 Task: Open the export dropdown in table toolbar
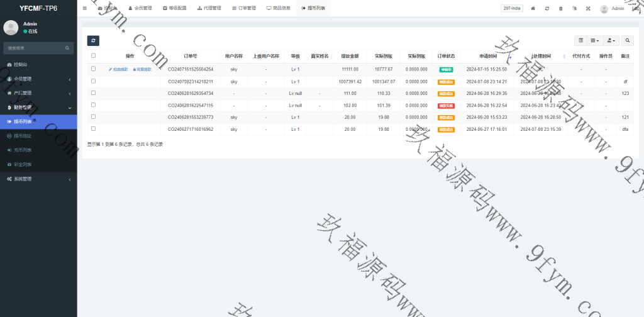coord(611,40)
